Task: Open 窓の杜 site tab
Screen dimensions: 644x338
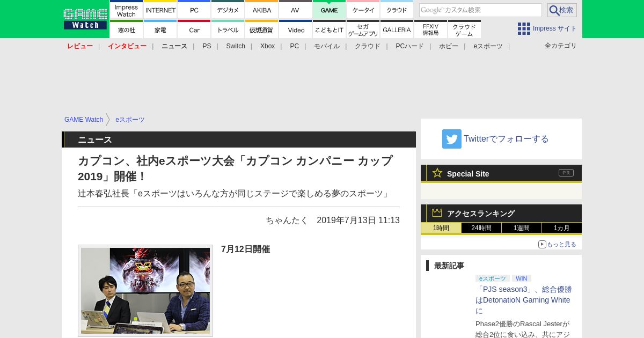Action: (x=126, y=29)
